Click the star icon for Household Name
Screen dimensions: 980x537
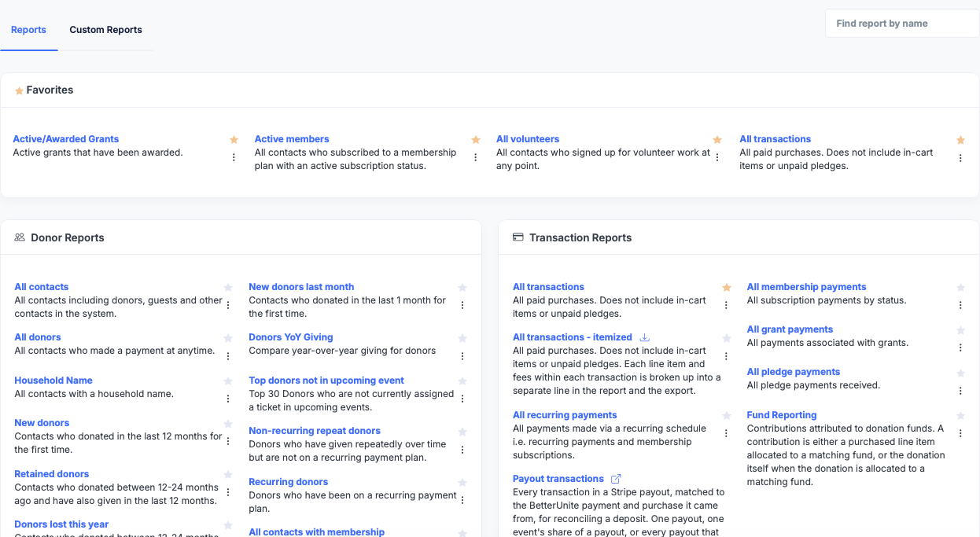[228, 381]
